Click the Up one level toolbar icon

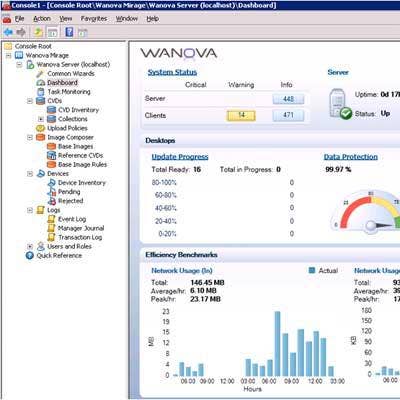coord(38,32)
